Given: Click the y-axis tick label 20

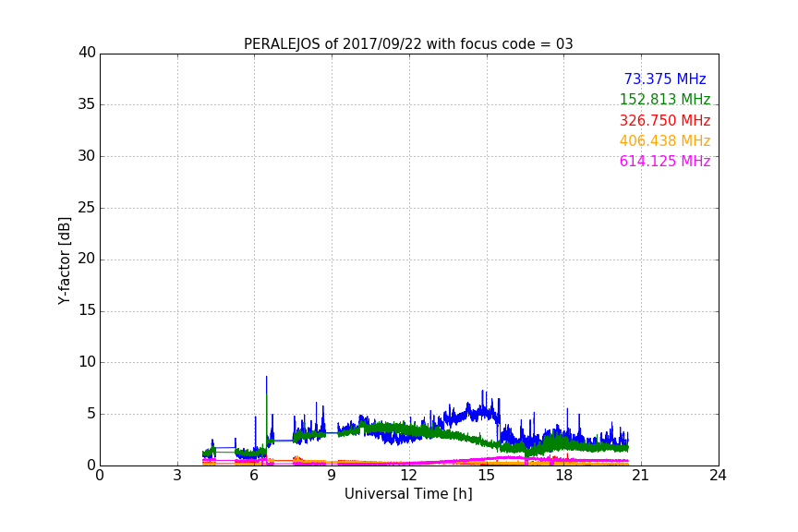Looking at the screenshot, I should tap(87, 259).
